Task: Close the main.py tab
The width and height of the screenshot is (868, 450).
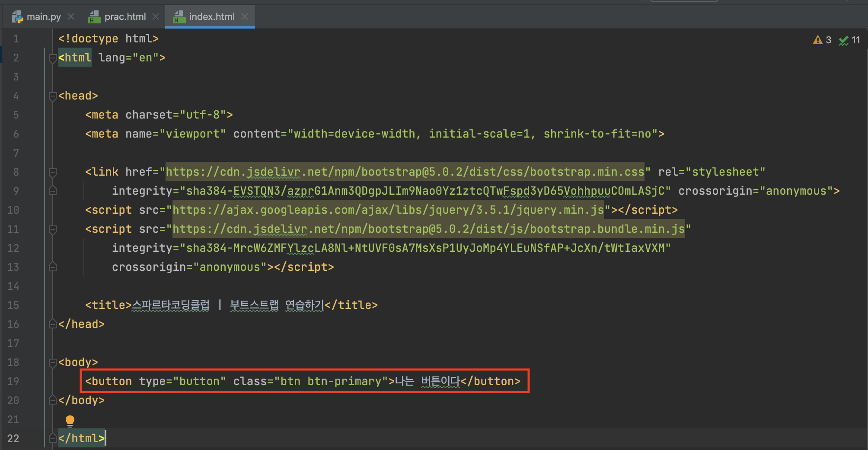Action: 71,17
